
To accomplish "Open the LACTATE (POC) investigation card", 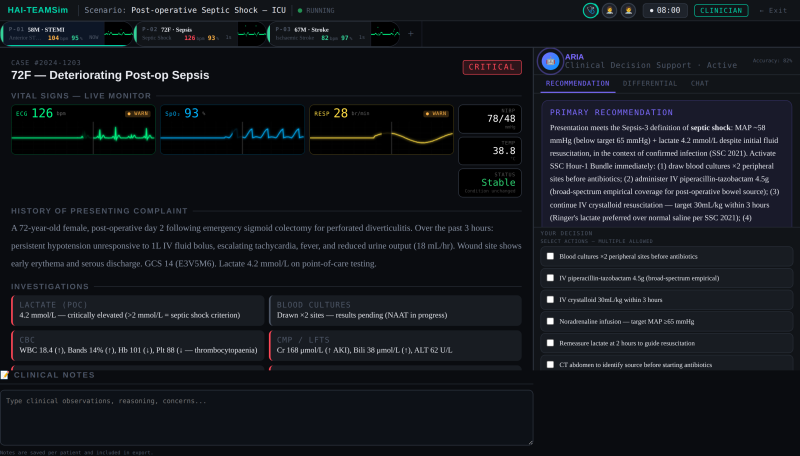I will point(138,310).
